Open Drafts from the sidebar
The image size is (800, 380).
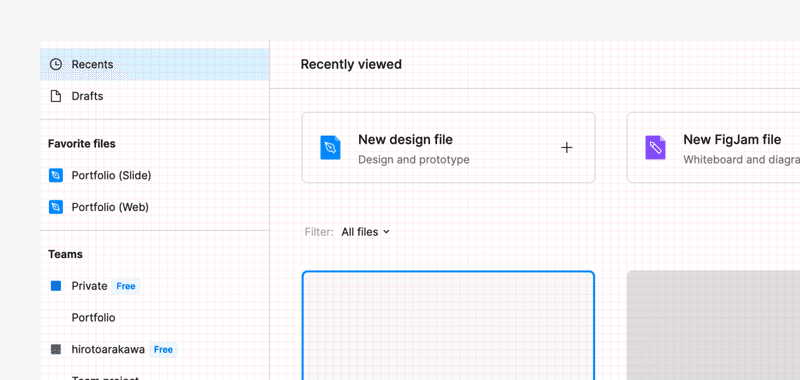[x=155, y=96]
